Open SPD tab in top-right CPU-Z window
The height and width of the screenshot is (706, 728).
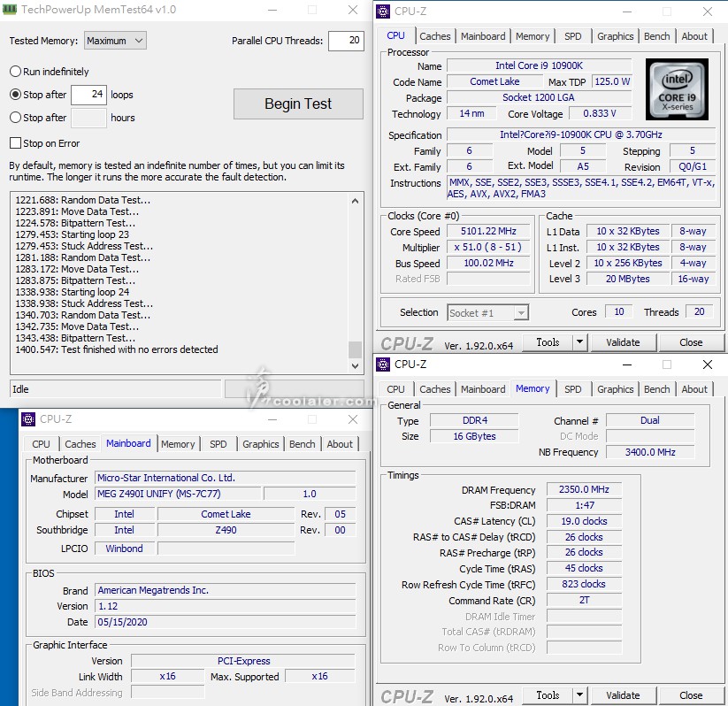click(x=572, y=36)
